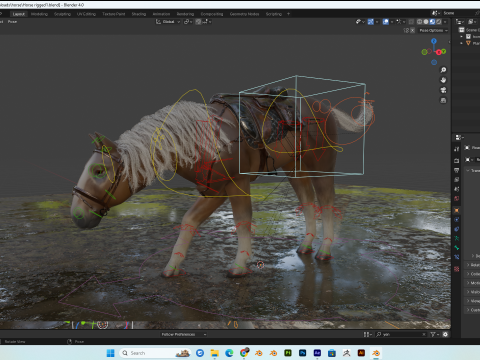480x360 pixels.
Task: Clear the bottom search field text
Action: tap(424, 334)
